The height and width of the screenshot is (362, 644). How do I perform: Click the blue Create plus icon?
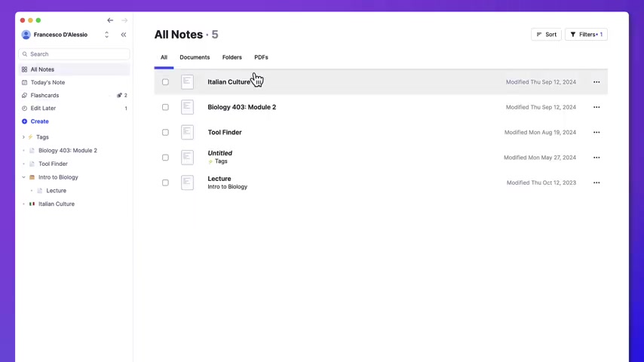25,121
